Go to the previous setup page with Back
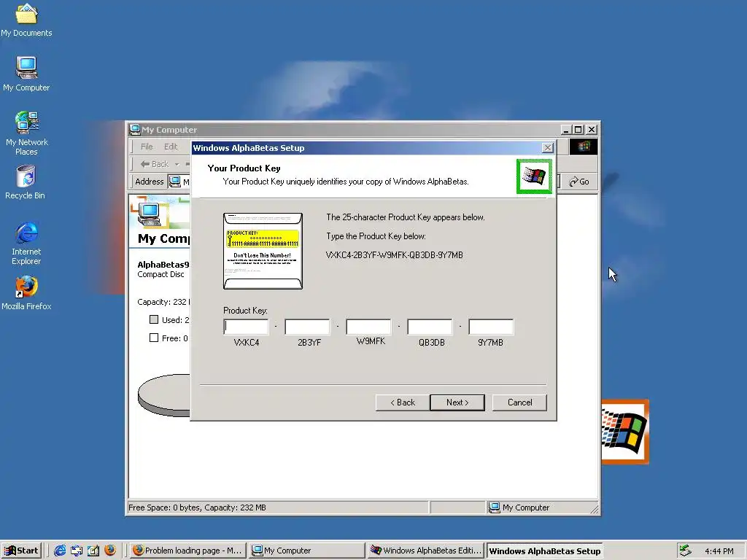 click(403, 402)
